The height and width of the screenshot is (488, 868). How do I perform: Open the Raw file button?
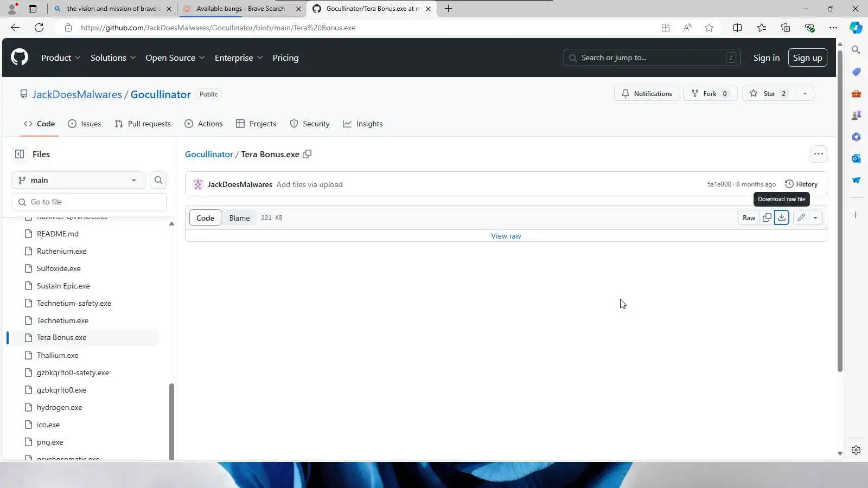coord(749,217)
